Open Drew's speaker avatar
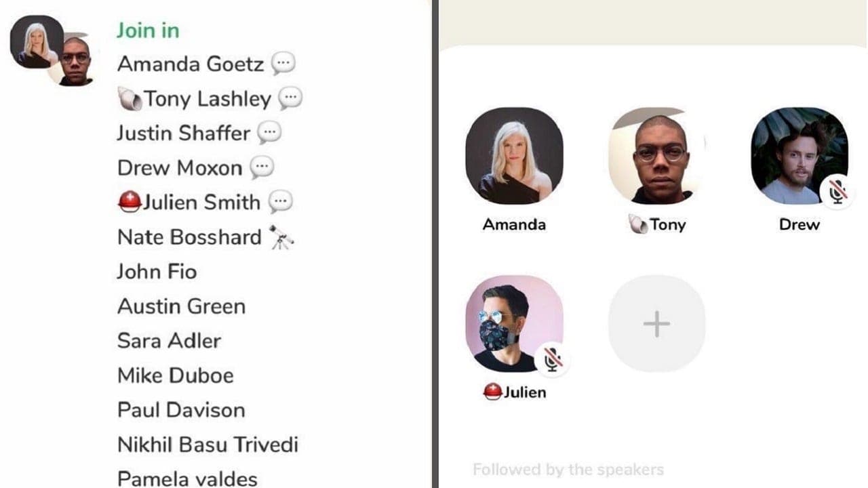The image size is (868, 488). (800, 155)
